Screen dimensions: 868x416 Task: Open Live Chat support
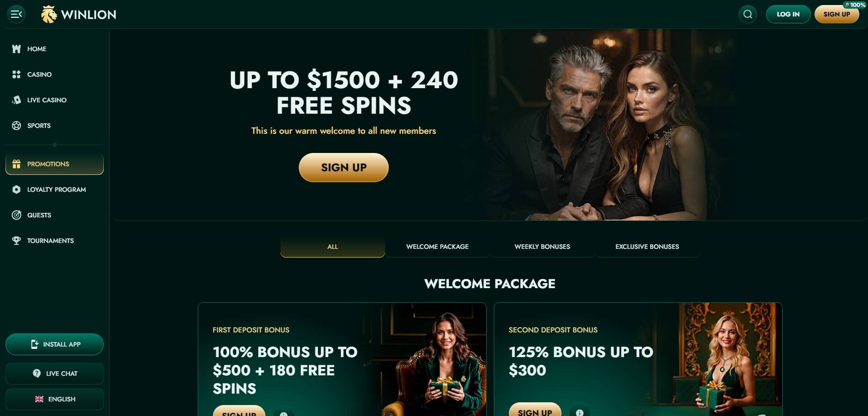(x=54, y=374)
